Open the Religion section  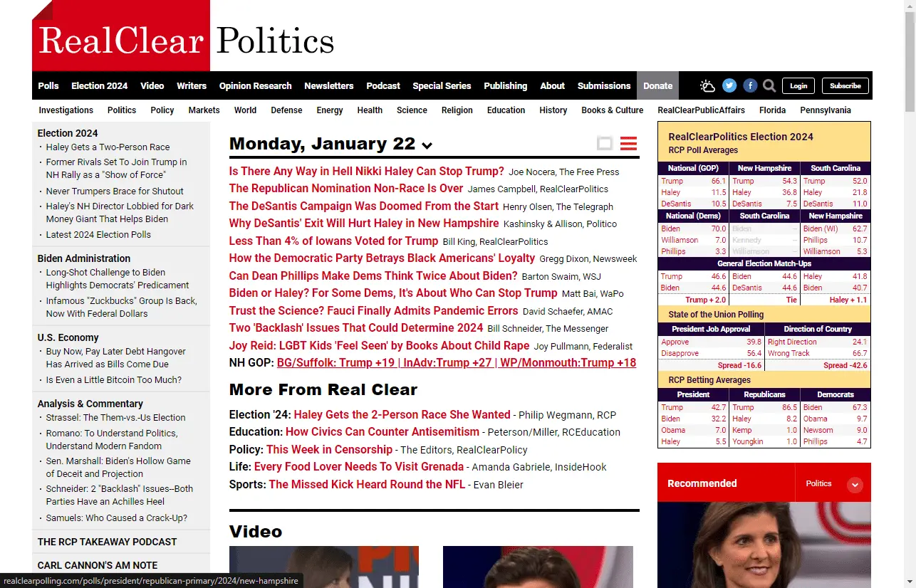click(457, 110)
